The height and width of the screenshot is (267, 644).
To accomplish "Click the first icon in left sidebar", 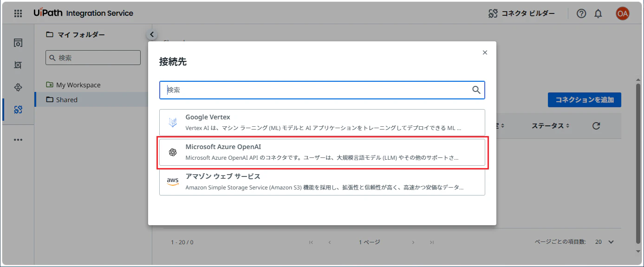I will (18, 43).
